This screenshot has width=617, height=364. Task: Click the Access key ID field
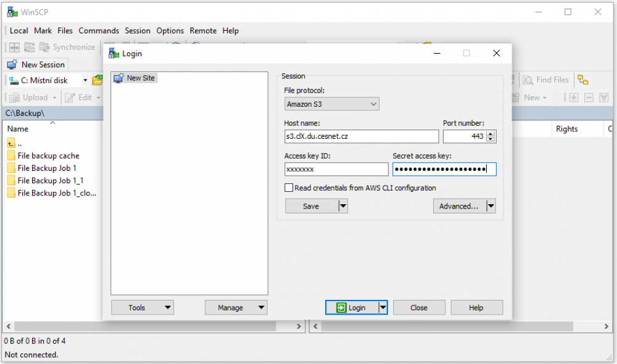click(336, 169)
